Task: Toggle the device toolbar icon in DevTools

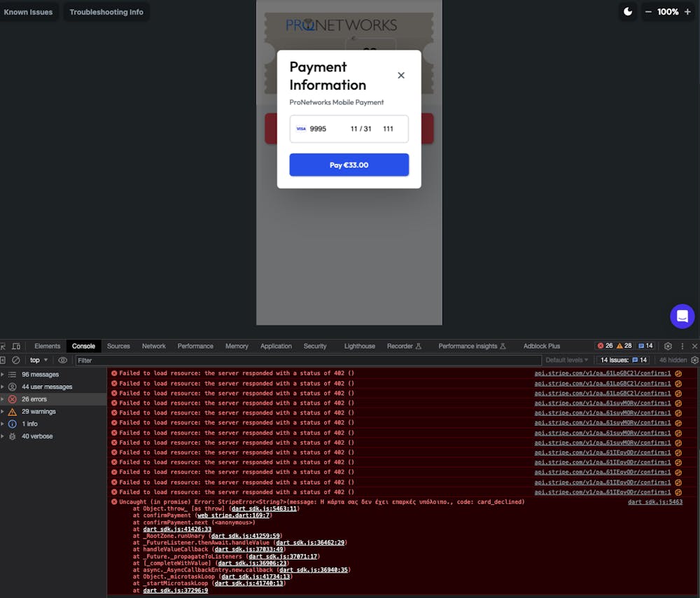Action: pyautogui.click(x=16, y=346)
